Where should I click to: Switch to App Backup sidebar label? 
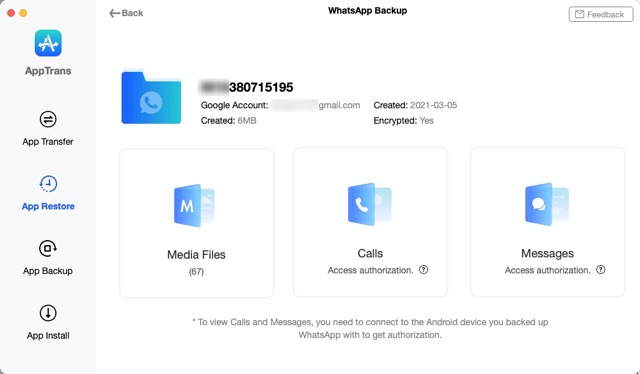(x=48, y=271)
